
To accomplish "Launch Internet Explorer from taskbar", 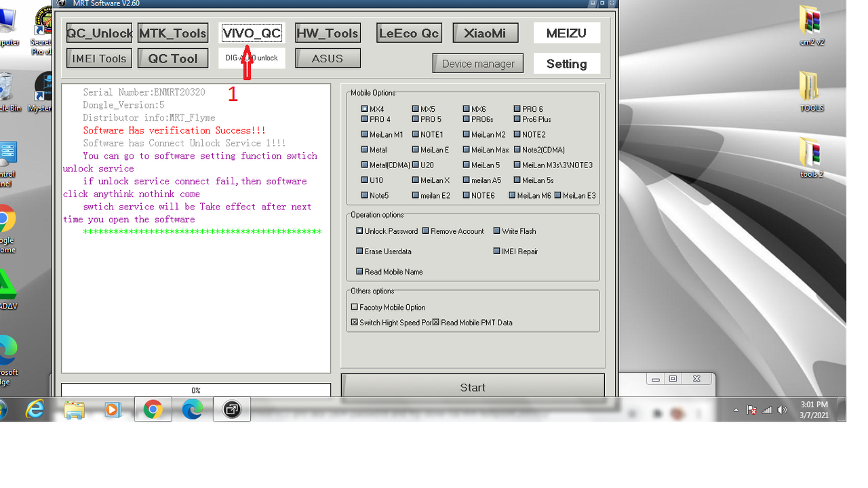I will coord(35,409).
